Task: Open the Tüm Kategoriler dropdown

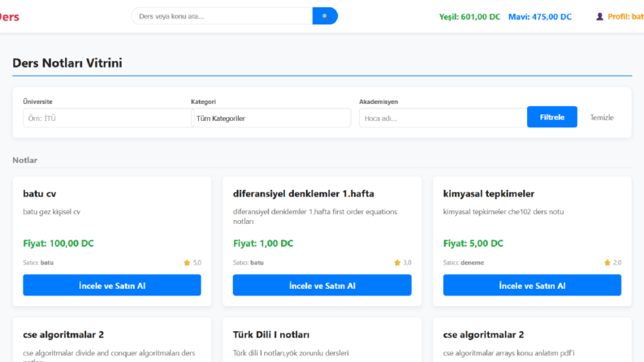Action: pos(271,119)
